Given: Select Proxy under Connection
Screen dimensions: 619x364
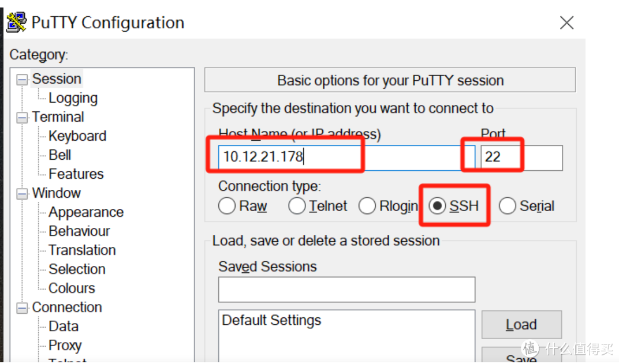Looking at the screenshot, I should click(x=65, y=345).
